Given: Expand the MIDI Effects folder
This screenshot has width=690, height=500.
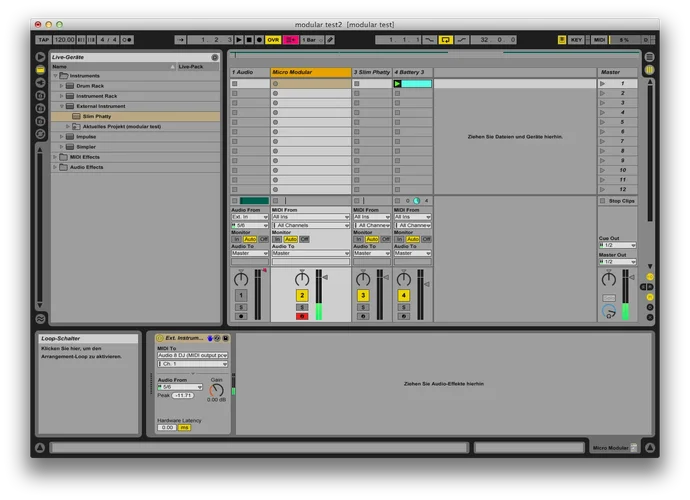Looking at the screenshot, I should 55,157.
